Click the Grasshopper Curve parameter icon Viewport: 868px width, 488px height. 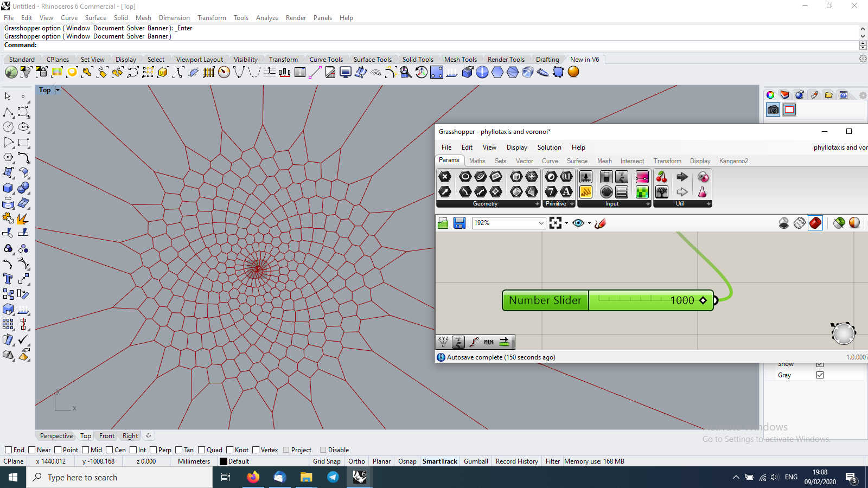click(481, 176)
